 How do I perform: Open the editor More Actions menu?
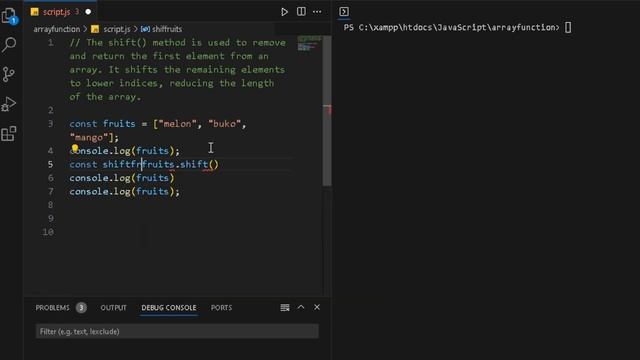click(x=317, y=12)
